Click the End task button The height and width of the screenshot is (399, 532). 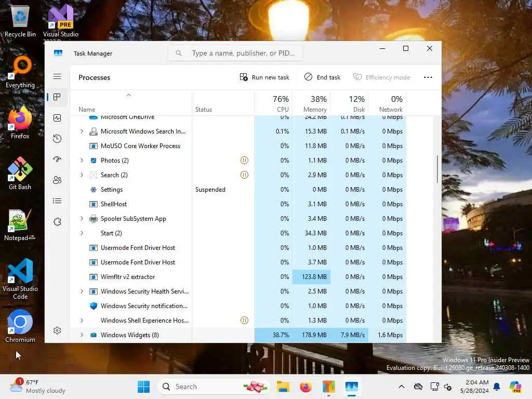pos(322,77)
